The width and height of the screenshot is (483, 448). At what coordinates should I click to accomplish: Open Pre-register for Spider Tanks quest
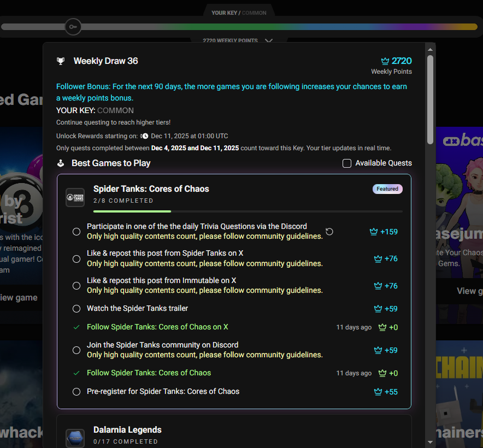tap(163, 391)
